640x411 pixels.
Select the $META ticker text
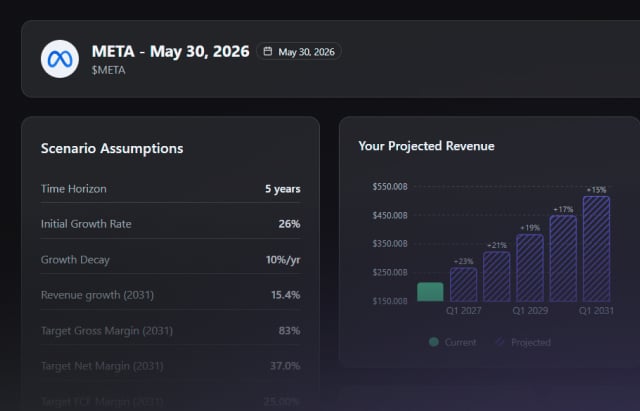108,70
